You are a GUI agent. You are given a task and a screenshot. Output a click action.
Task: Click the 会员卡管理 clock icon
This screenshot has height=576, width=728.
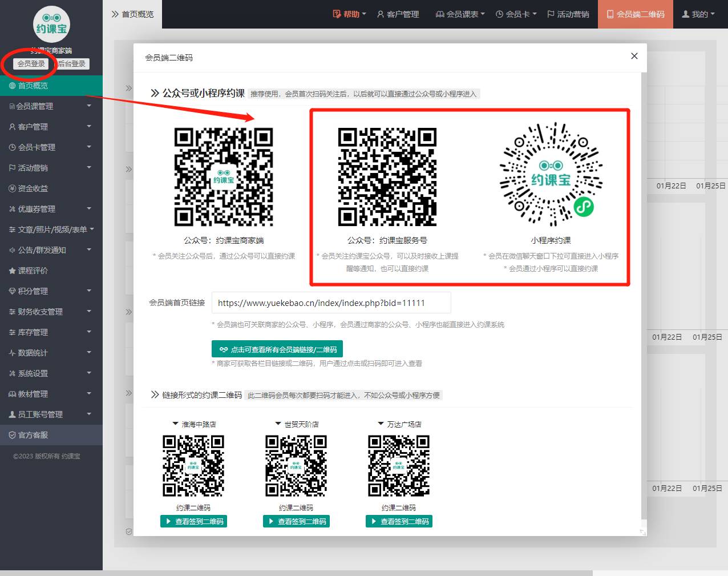click(x=12, y=147)
